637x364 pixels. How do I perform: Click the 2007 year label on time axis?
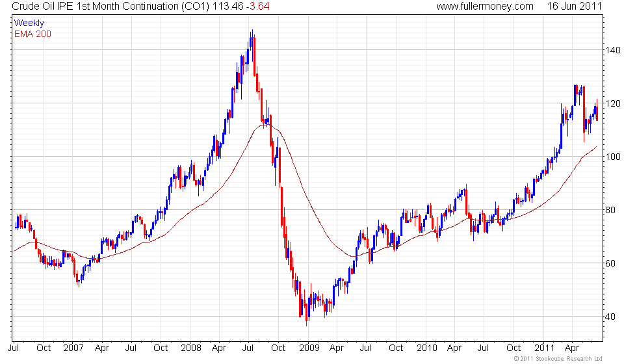tap(73, 348)
